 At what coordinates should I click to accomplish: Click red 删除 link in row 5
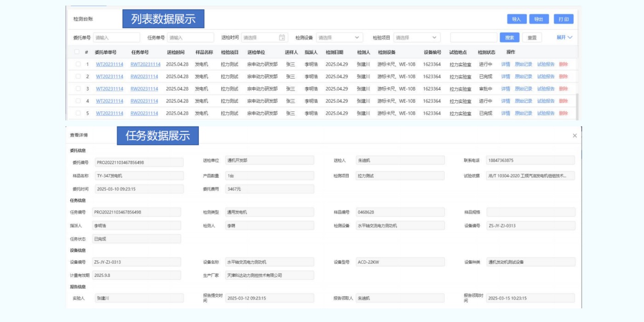pos(563,113)
